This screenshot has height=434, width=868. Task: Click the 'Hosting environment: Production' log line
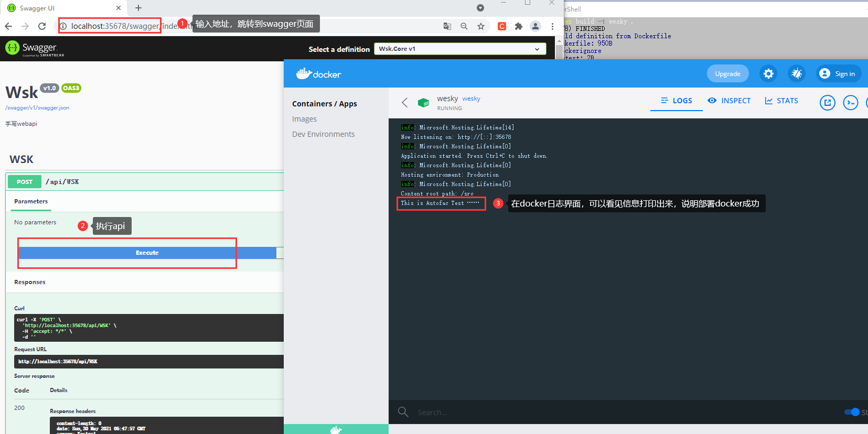click(x=449, y=175)
